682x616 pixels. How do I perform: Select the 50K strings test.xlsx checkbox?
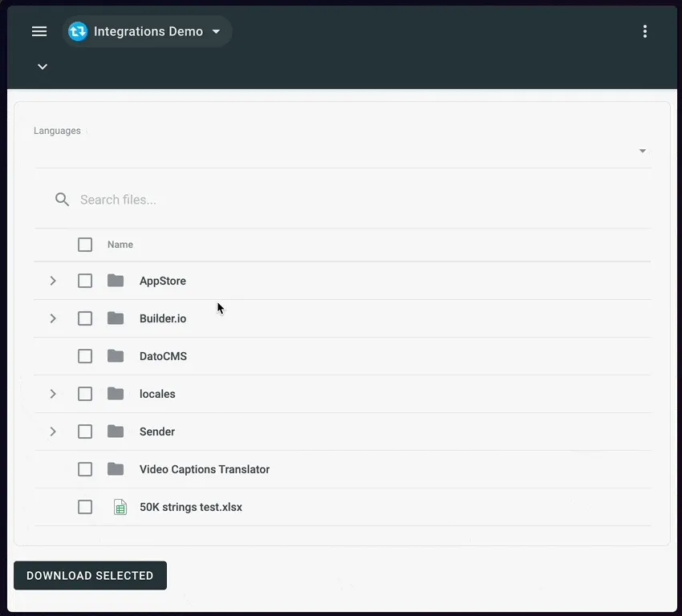85,506
